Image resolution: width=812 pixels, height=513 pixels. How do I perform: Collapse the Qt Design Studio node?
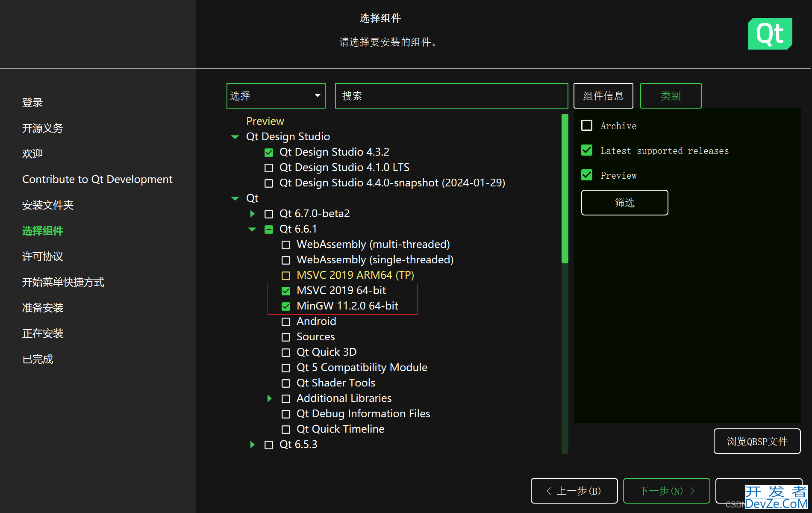pyautogui.click(x=235, y=137)
